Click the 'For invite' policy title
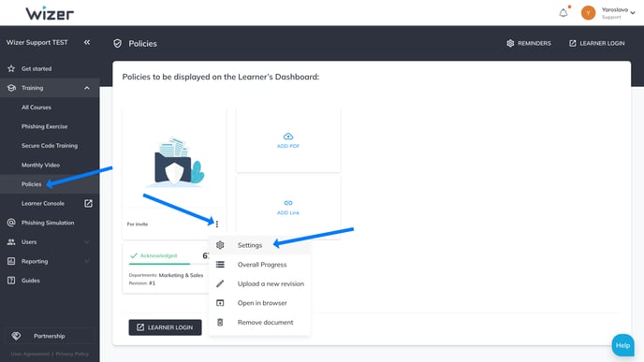This screenshot has height=362, width=644. pos(138,224)
